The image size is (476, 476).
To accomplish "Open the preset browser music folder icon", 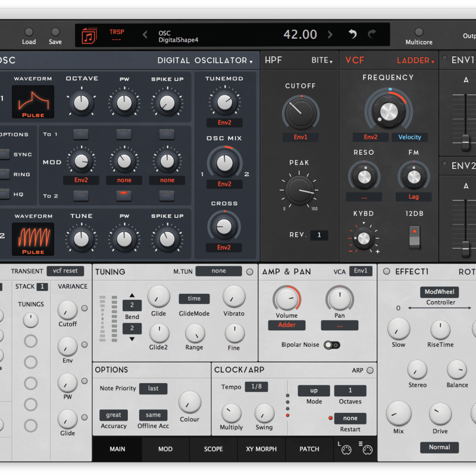I will 89,36.
